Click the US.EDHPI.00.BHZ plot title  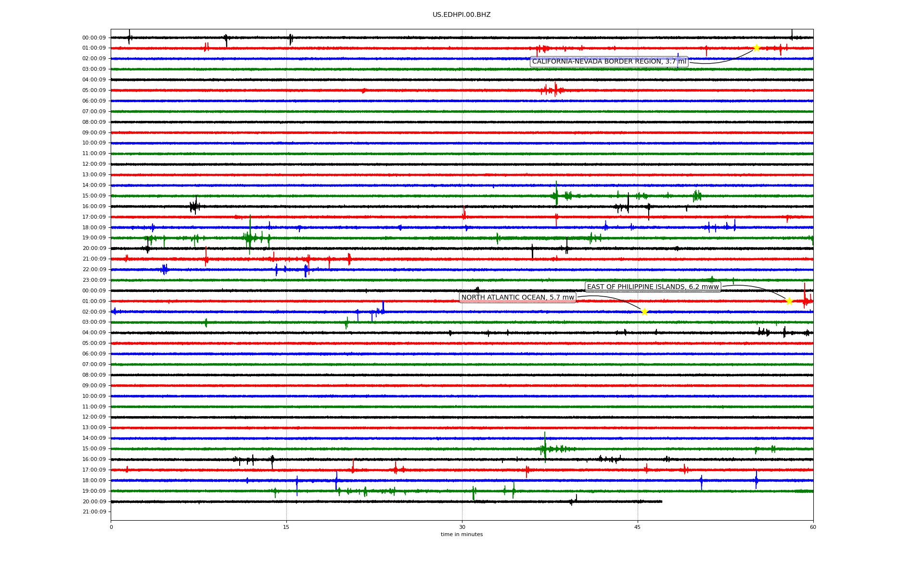(462, 15)
